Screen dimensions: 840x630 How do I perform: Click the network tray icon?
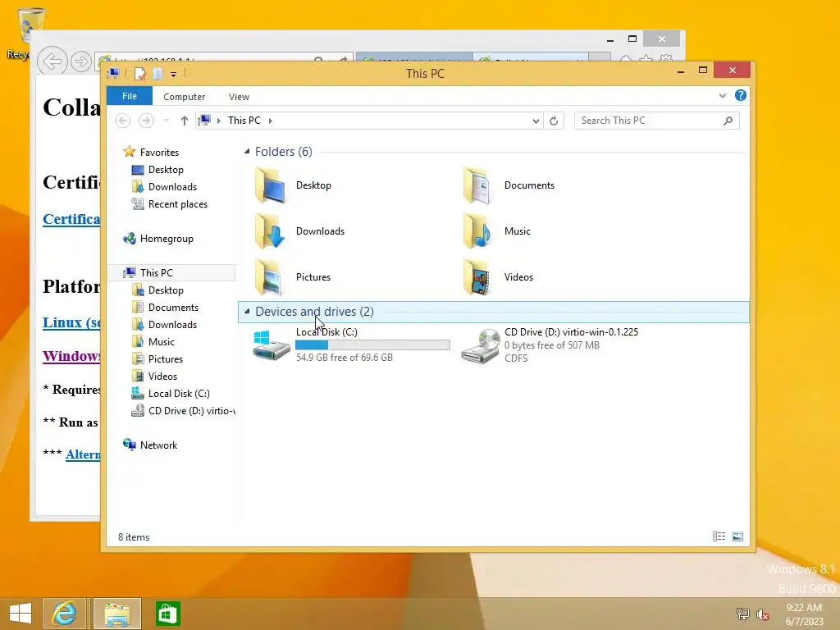pos(742,614)
